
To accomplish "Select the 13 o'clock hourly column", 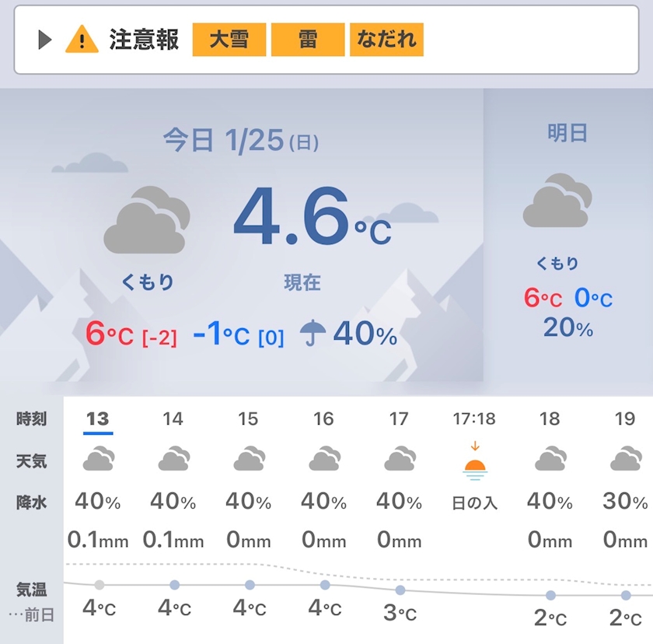I will tap(98, 419).
